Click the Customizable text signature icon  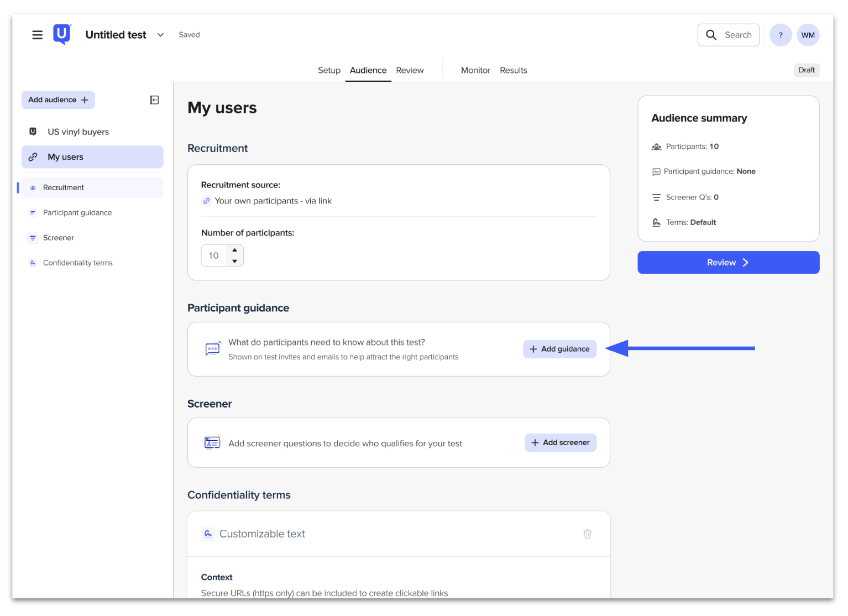click(208, 534)
